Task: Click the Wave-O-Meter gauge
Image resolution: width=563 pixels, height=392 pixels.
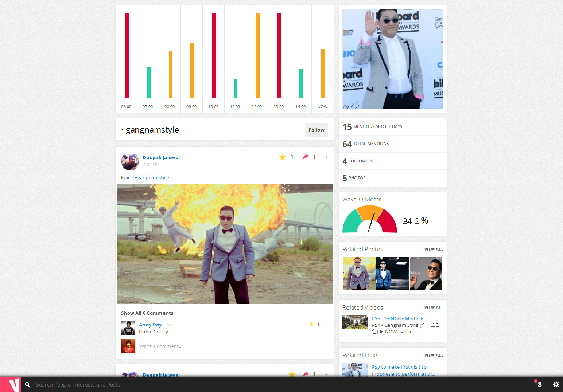Action: click(x=370, y=219)
